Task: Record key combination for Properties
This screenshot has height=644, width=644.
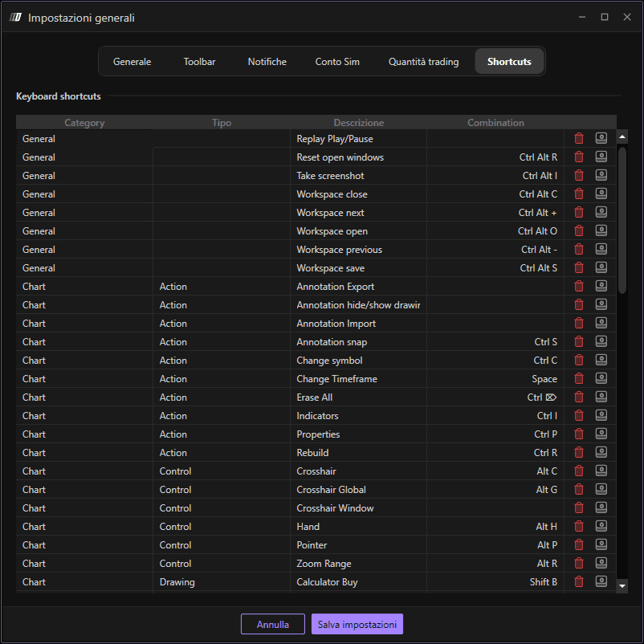Action: coord(601,434)
